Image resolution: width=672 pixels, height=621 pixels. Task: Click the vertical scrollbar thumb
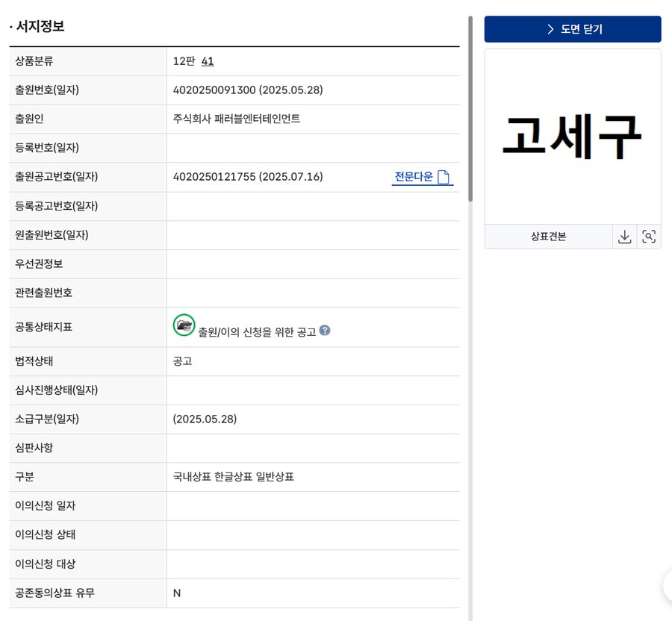[x=470, y=109]
